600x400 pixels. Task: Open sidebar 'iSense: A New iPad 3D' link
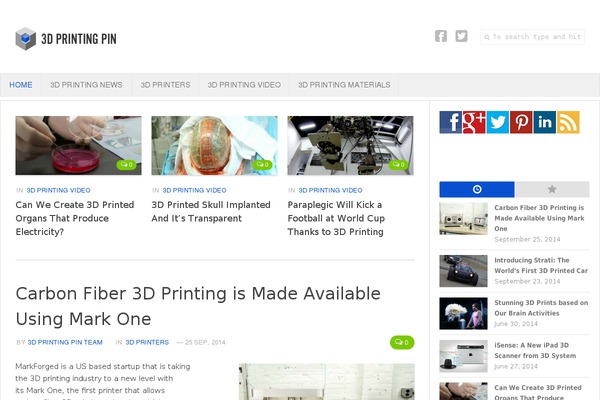click(x=535, y=350)
